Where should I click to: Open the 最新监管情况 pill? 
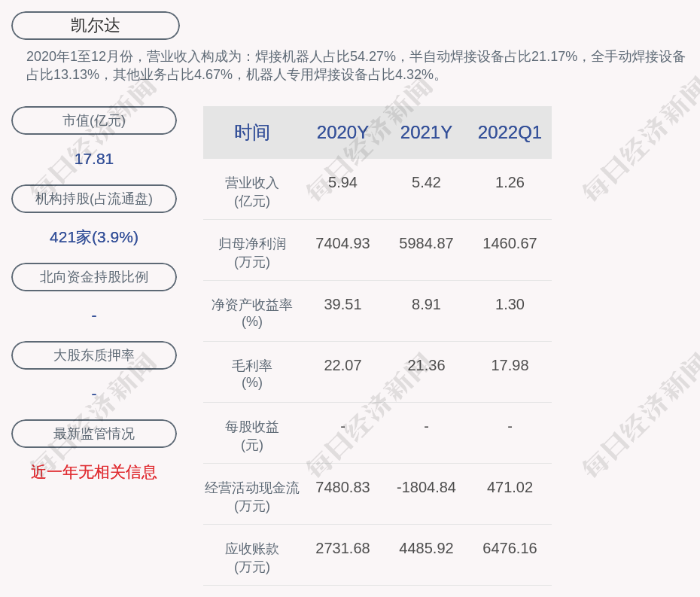(x=94, y=434)
